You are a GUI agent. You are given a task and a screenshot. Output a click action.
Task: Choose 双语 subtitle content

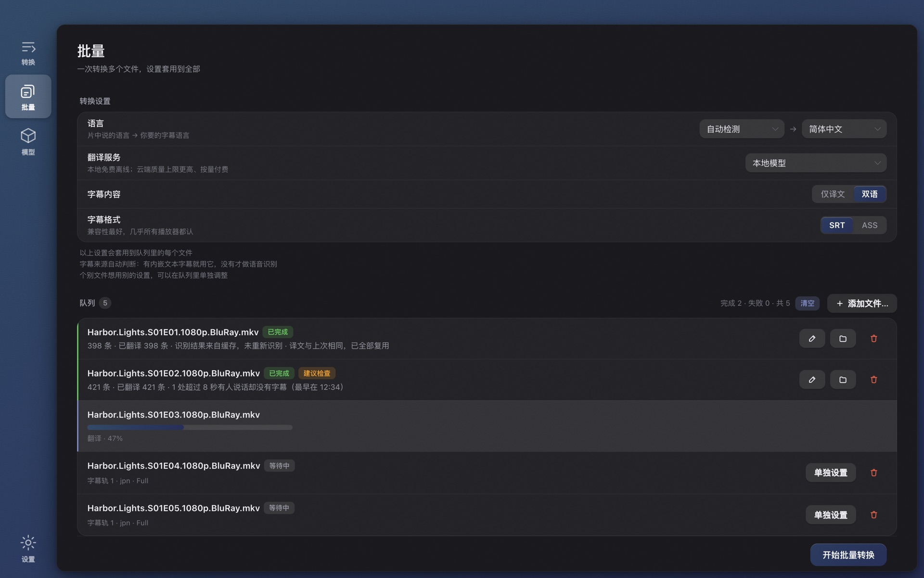click(x=869, y=194)
